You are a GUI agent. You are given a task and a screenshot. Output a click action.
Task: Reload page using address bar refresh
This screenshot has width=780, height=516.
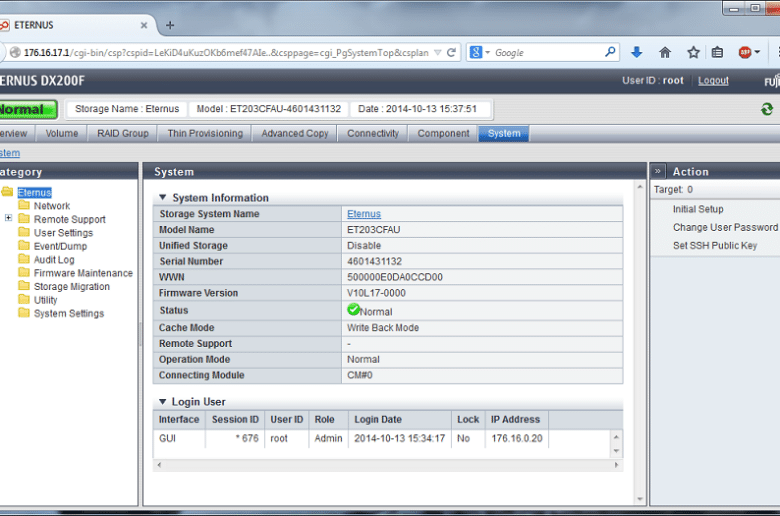tap(451, 52)
